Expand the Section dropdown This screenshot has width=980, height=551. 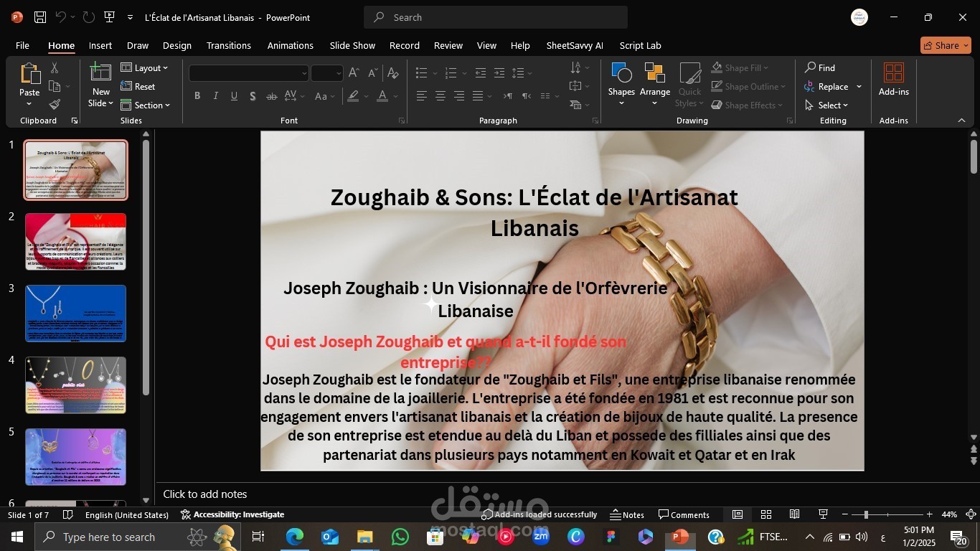click(x=146, y=105)
